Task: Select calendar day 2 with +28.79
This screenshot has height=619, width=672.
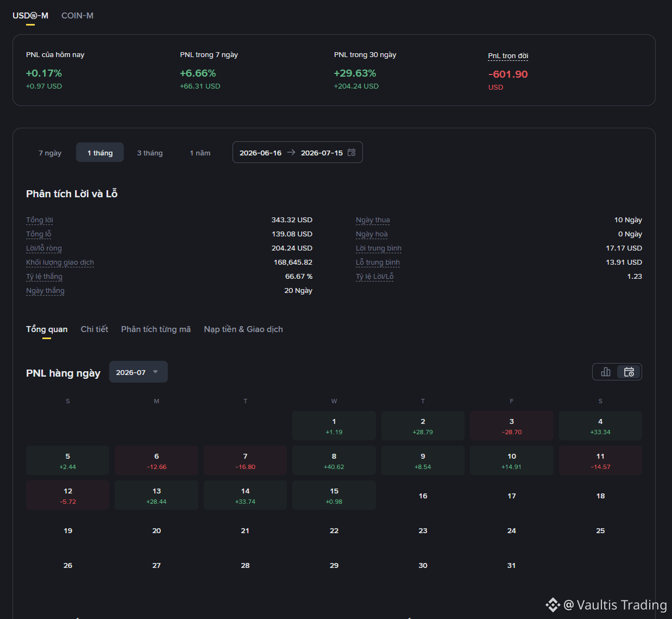Action: tap(423, 426)
